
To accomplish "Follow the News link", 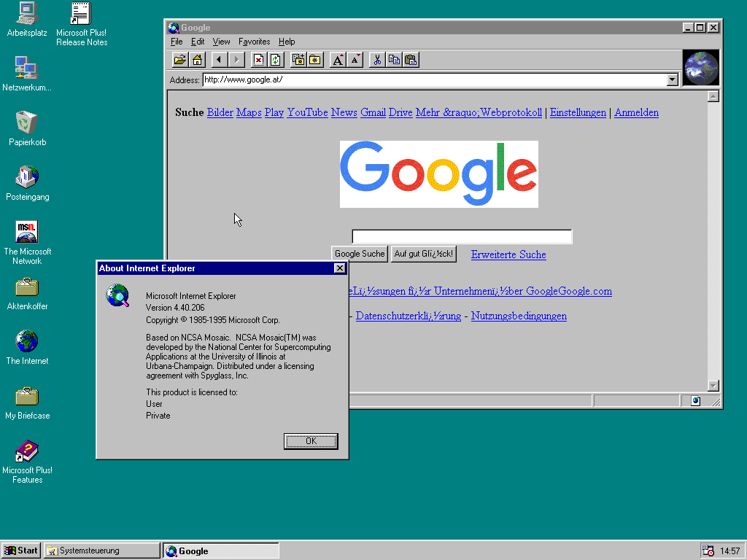I will pyautogui.click(x=344, y=113).
